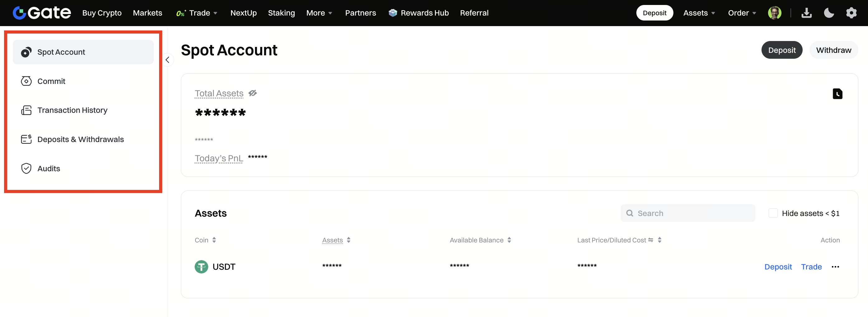Open the asset history document icon

[837, 94]
